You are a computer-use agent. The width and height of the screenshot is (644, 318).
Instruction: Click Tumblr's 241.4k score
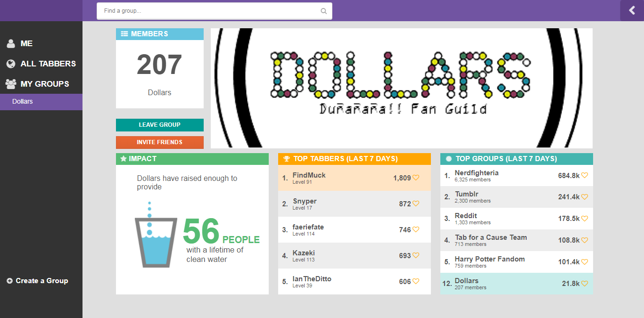point(569,197)
